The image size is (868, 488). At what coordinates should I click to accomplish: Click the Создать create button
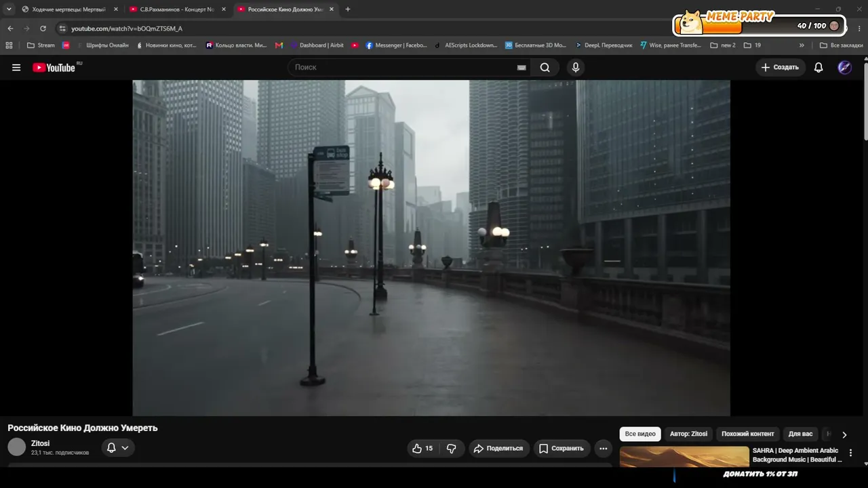(781, 67)
